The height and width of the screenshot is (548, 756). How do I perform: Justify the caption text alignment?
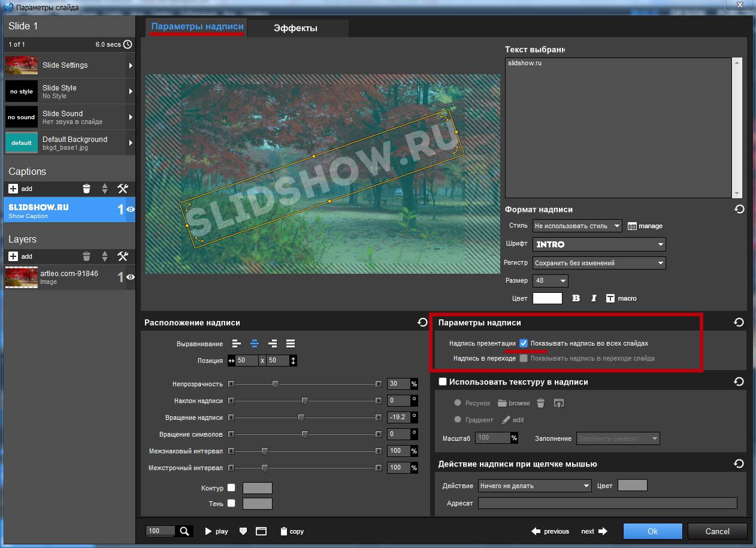coord(291,344)
